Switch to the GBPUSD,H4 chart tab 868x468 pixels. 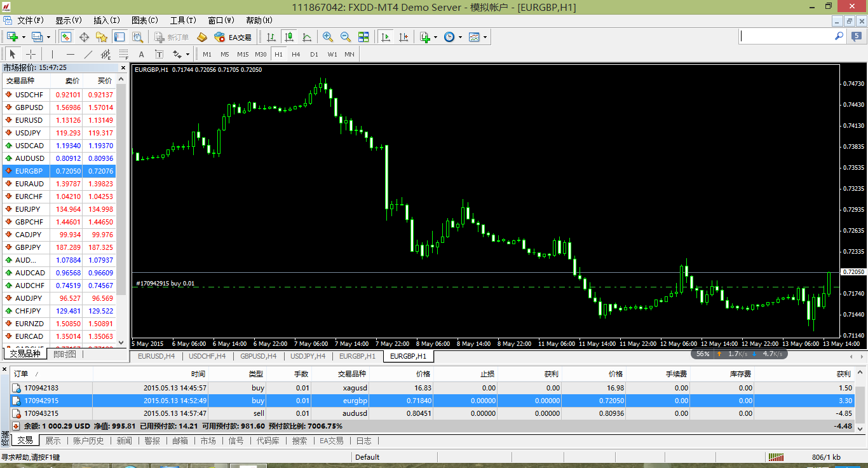click(258, 356)
